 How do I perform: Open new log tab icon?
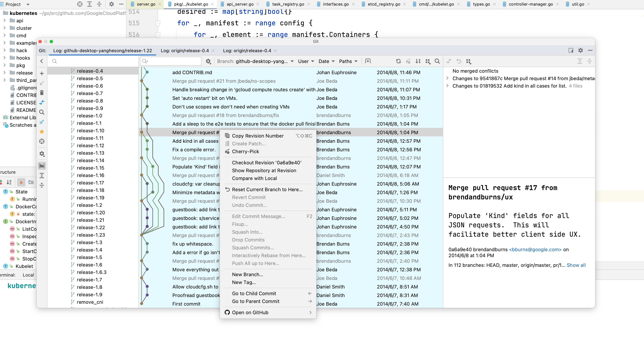pyautogui.click(x=368, y=61)
